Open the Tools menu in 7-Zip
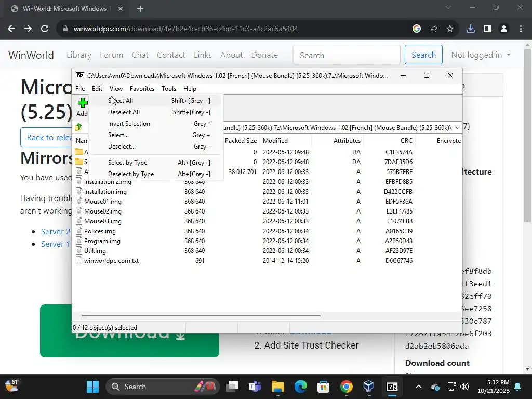This screenshot has width=532, height=399. 169,88
